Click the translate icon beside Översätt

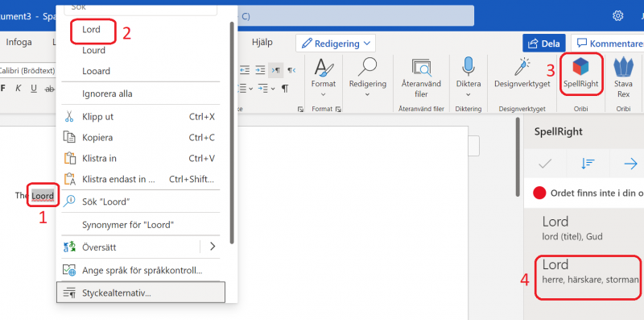click(x=69, y=247)
